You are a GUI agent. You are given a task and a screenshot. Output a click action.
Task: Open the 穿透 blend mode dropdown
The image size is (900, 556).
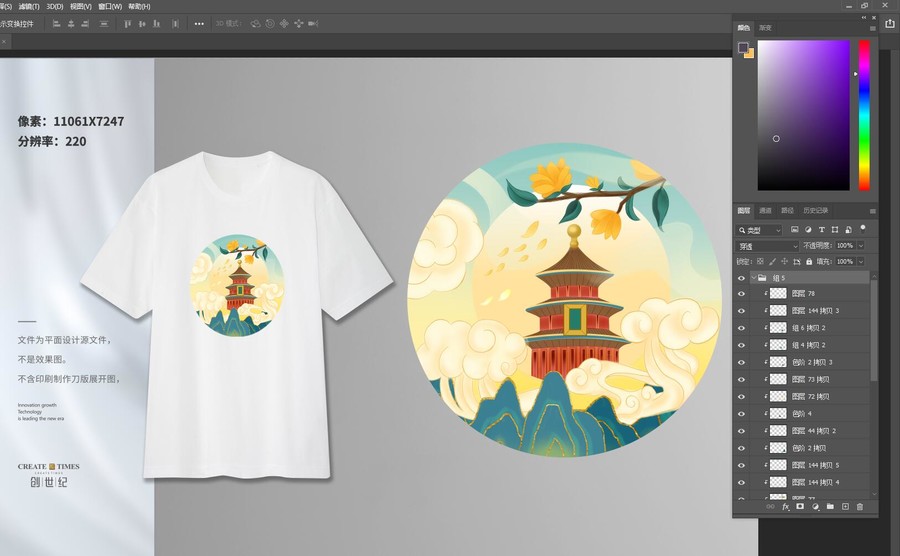coord(767,246)
